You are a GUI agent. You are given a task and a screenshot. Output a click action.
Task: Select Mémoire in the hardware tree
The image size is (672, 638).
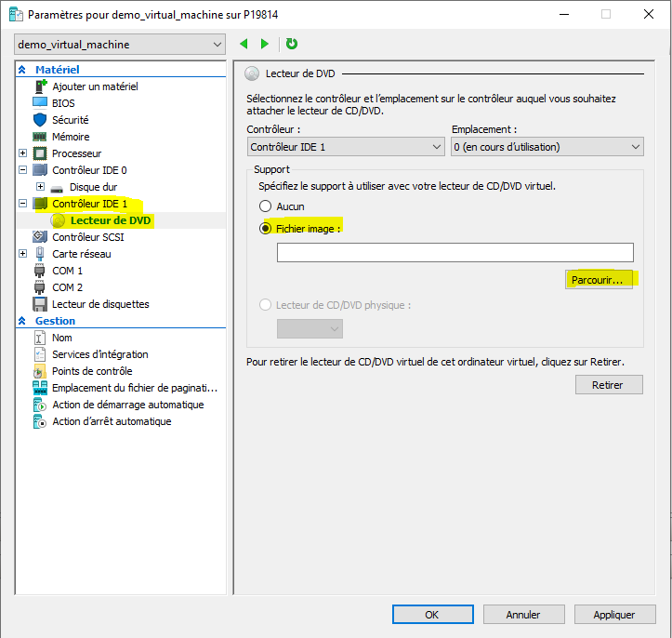click(71, 137)
